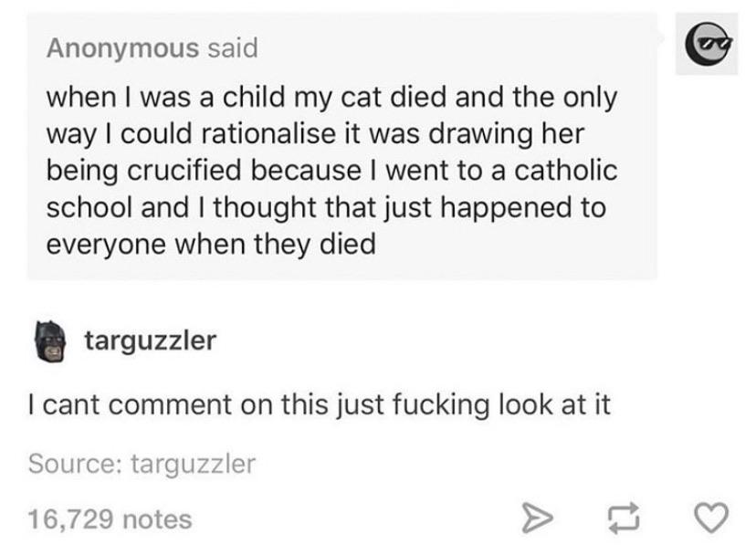Viewport: 756px width, 555px height.
Task: Open the targuzzler blog username
Action: click(x=150, y=341)
